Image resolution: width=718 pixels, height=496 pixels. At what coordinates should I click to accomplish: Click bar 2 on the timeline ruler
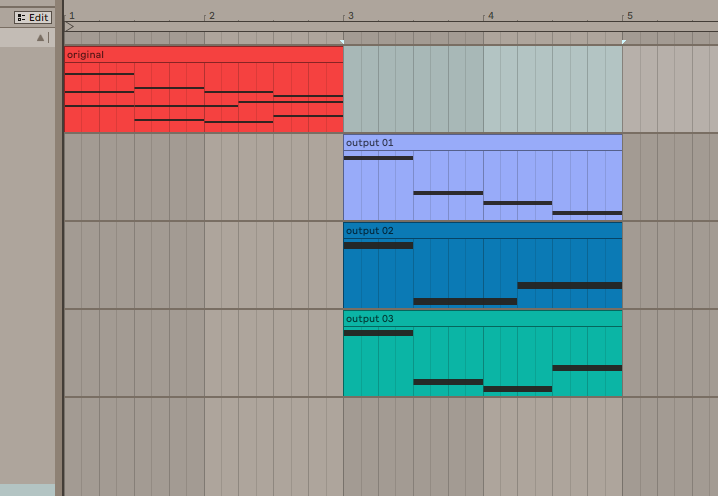[x=212, y=16]
